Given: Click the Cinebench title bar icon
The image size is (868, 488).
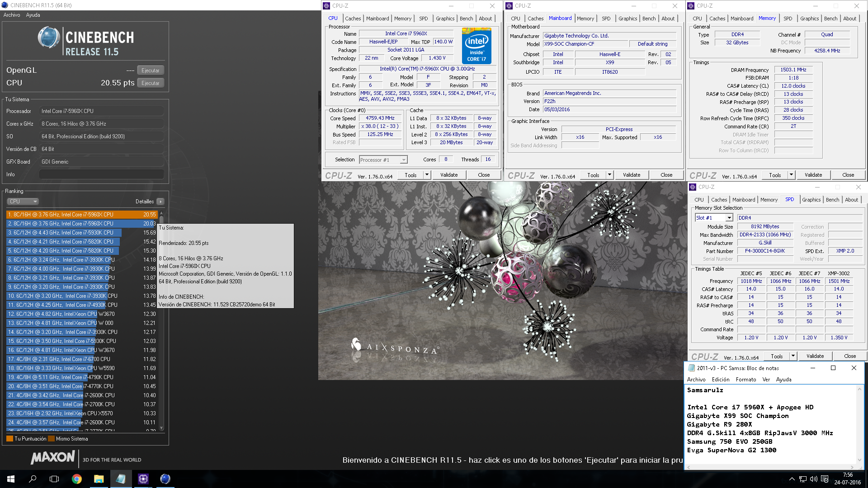Looking at the screenshot, I should (5, 5).
